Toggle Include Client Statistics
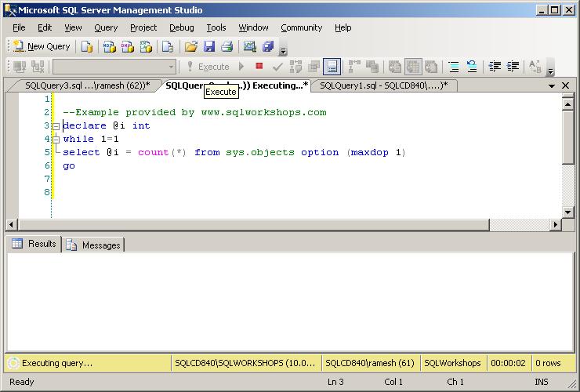This screenshot has height=392, width=580. (x=372, y=67)
